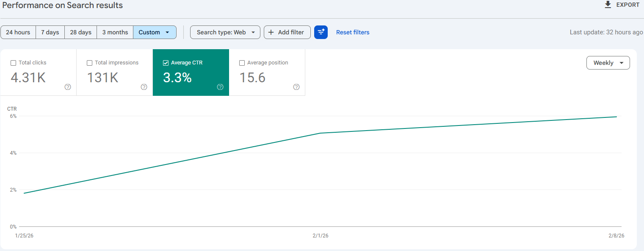Select the Average position metric card

pyautogui.click(x=267, y=72)
